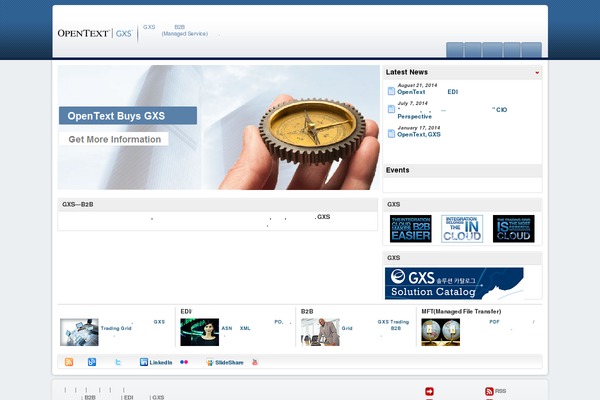The height and width of the screenshot is (400, 600).
Task: Collapse the Latest News panel red arrow
Action: click(537, 72)
